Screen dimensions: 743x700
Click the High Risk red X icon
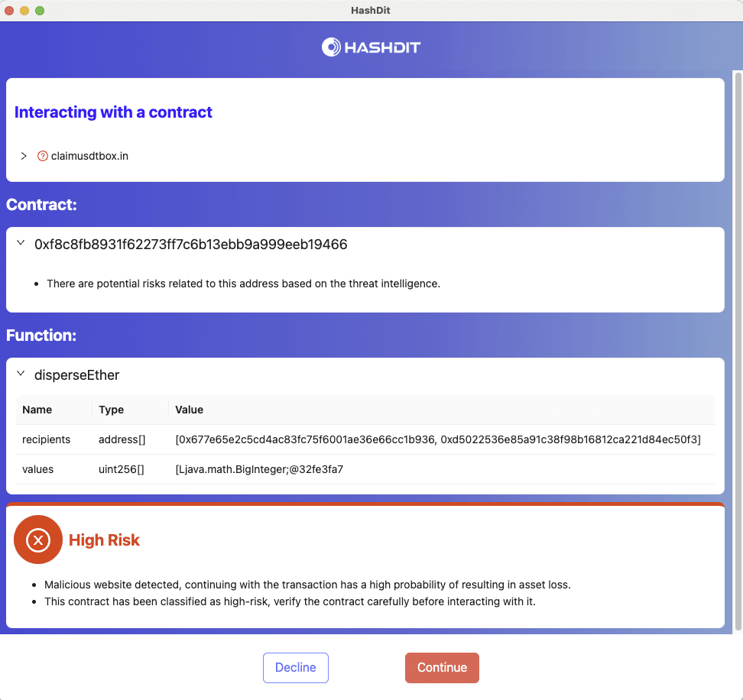(38, 540)
